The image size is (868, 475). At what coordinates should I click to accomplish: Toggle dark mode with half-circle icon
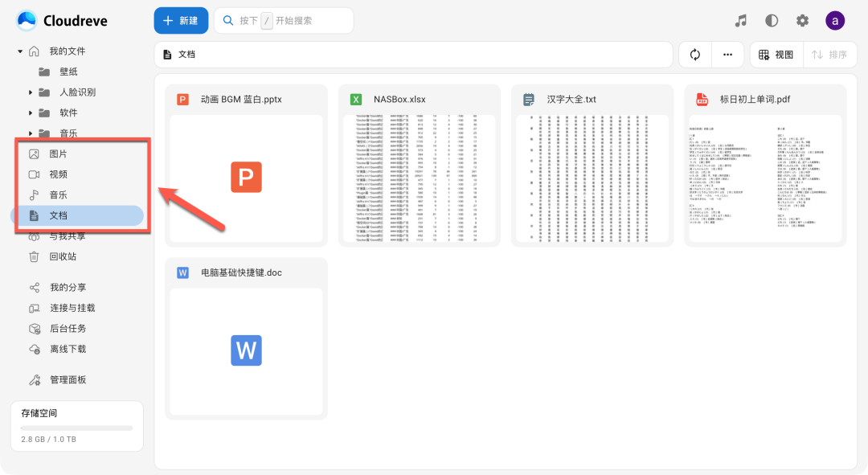(772, 21)
